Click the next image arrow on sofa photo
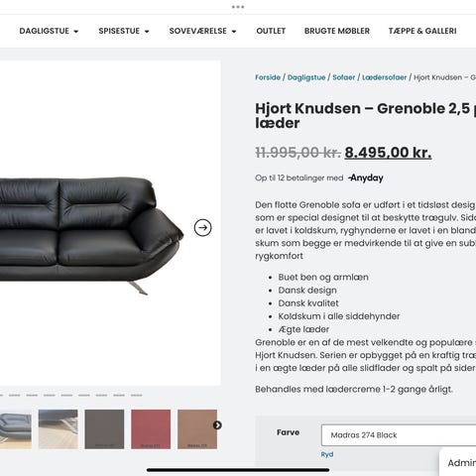Image resolution: width=476 pixels, height=476 pixels. tap(202, 227)
